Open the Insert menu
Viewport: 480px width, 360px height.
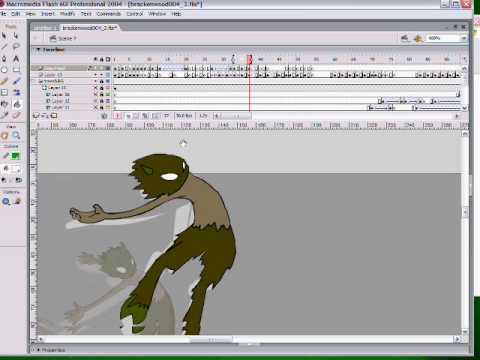pyautogui.click(x=48, y=14)
